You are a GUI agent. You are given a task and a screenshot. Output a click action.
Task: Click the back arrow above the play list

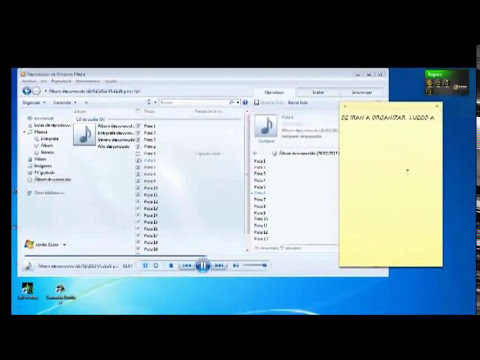coord(256,153)
